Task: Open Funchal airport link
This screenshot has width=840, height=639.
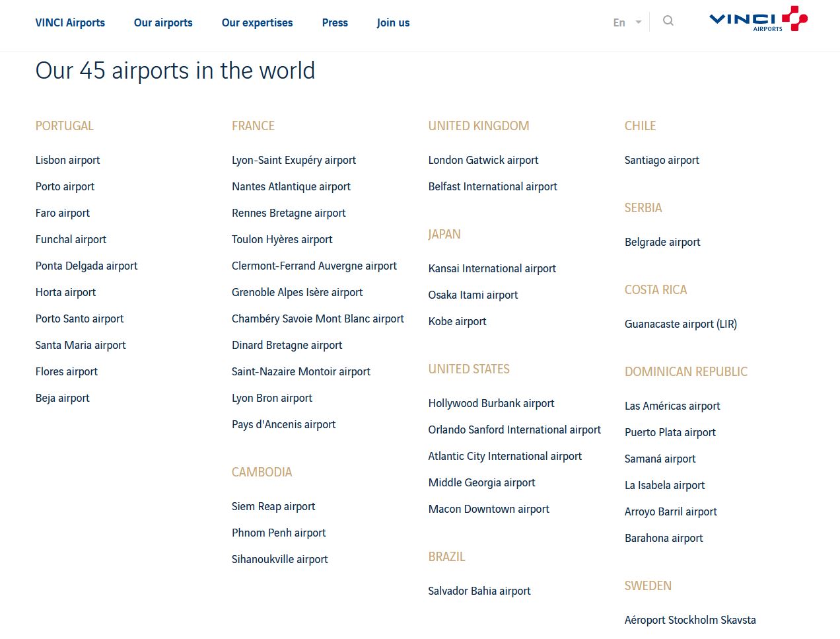Action: [x=71, y=239]
